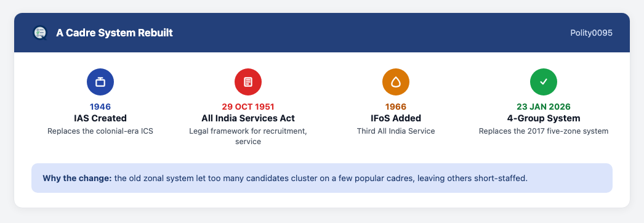Select the 29 OCT 1951 date label
Screen dimensions: 644x223
pos(248,107)
